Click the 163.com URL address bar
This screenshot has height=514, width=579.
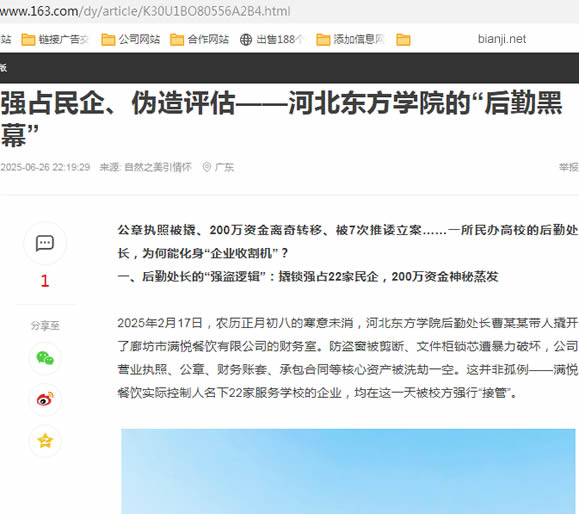coord(145,11)
